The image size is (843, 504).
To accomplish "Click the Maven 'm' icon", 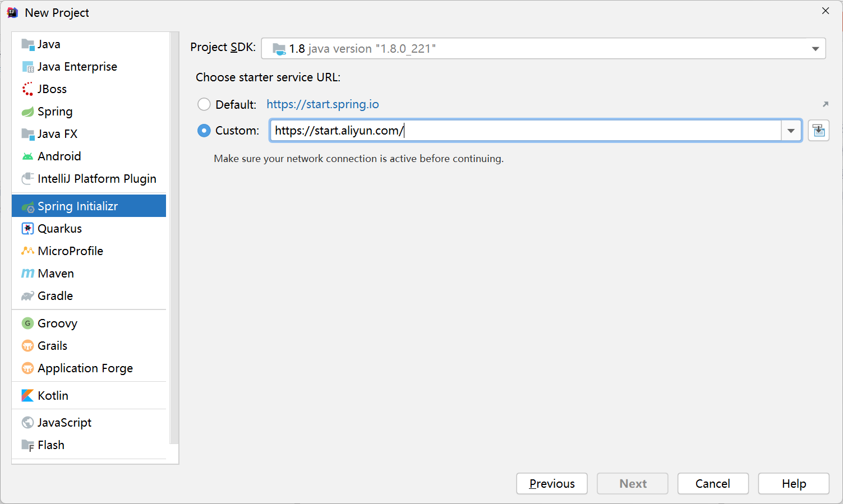I will (x=27, y=274).
